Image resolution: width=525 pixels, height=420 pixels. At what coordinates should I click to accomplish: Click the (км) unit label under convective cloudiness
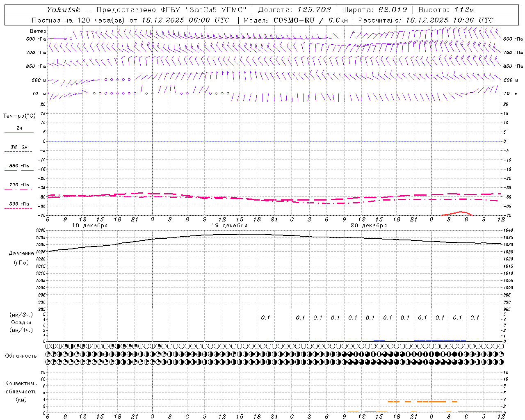[21, 399]
